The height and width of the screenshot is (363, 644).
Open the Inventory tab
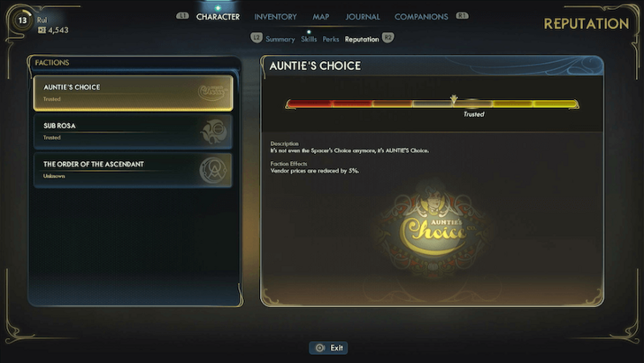click(x=275, y=17)
